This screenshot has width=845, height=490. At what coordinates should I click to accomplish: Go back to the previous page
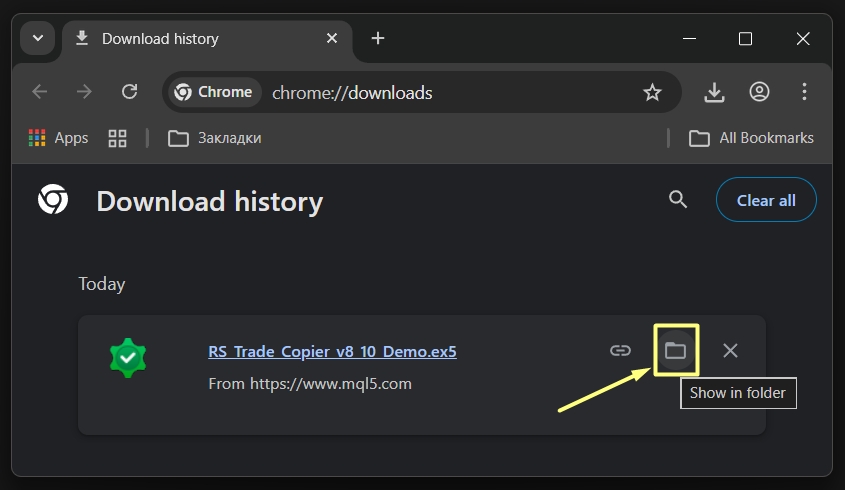click(x=40, y=92)
